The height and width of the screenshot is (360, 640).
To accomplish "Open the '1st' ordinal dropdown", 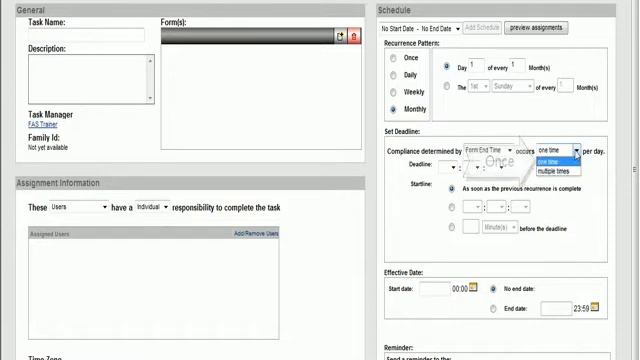I will pos(478,87).
